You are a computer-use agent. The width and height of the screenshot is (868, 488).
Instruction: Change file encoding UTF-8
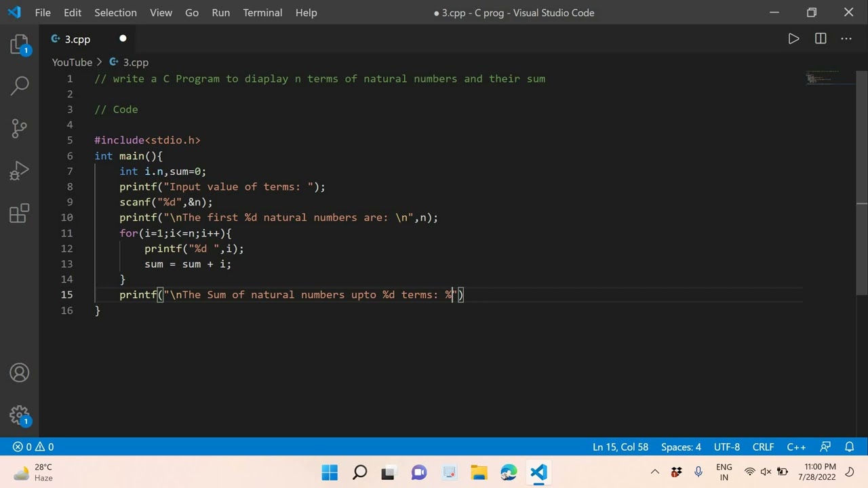tap(727, 447)
